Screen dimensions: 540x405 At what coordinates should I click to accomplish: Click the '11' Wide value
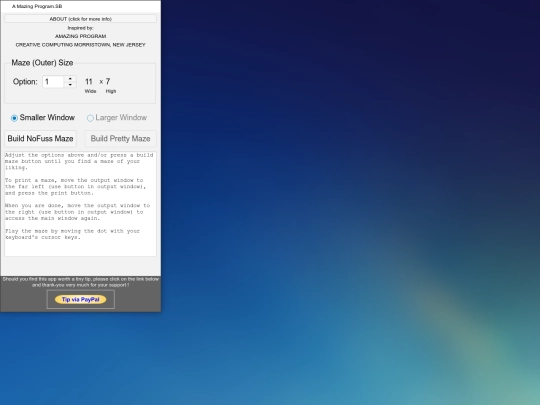coord(89,82)
